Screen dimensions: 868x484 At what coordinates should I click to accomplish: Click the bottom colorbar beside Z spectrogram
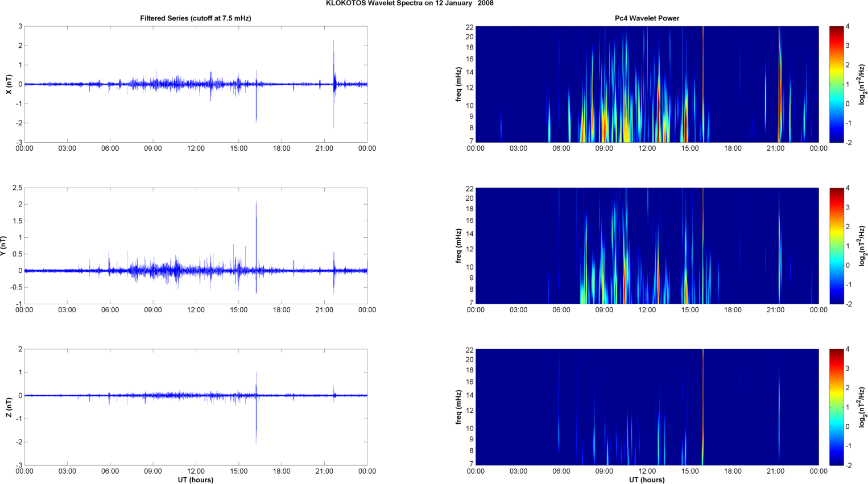click(836, 407)
